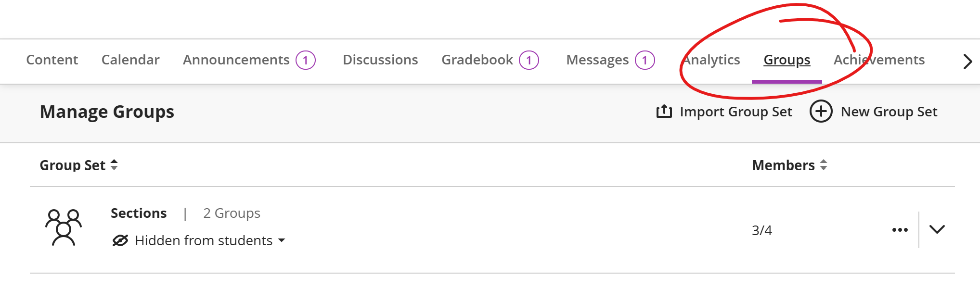Click the Messages notification count badge
The width and height of the screenshot is (980, 301).
(645, 60)
